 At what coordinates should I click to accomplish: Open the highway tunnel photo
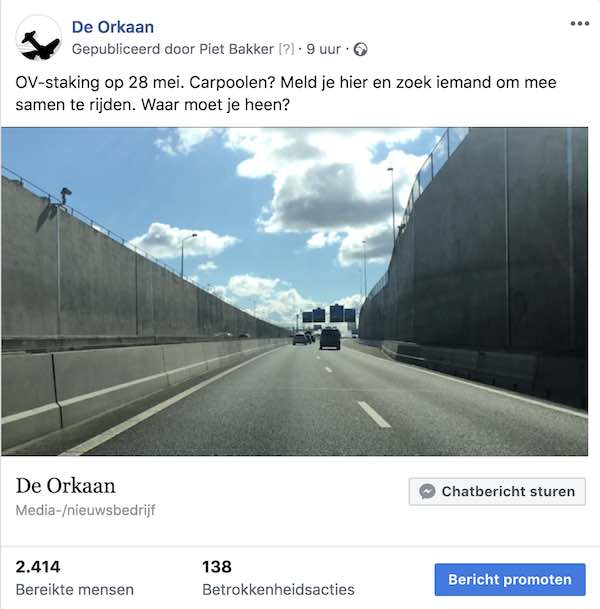[294, 291]
